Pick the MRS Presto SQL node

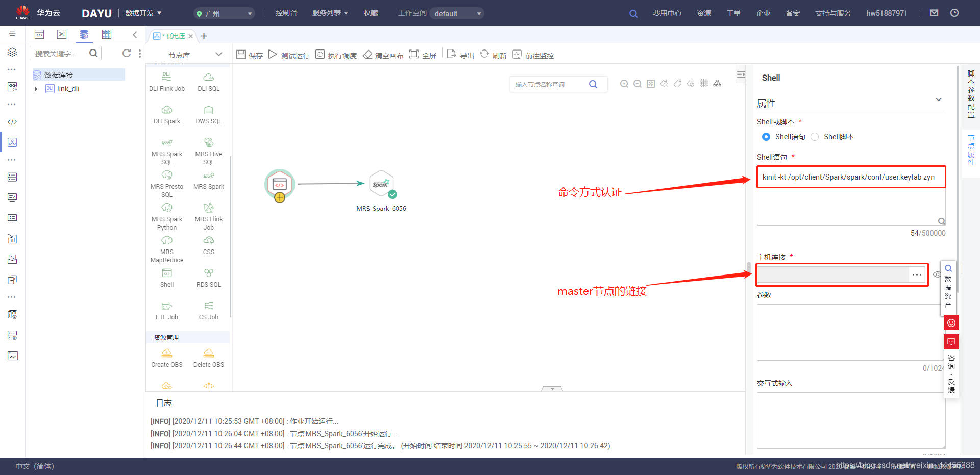pos(167,184)
